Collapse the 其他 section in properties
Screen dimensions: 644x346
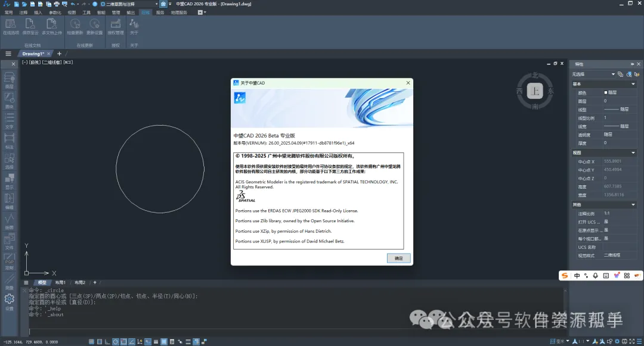pyautogui.click(x=633, y=205)
